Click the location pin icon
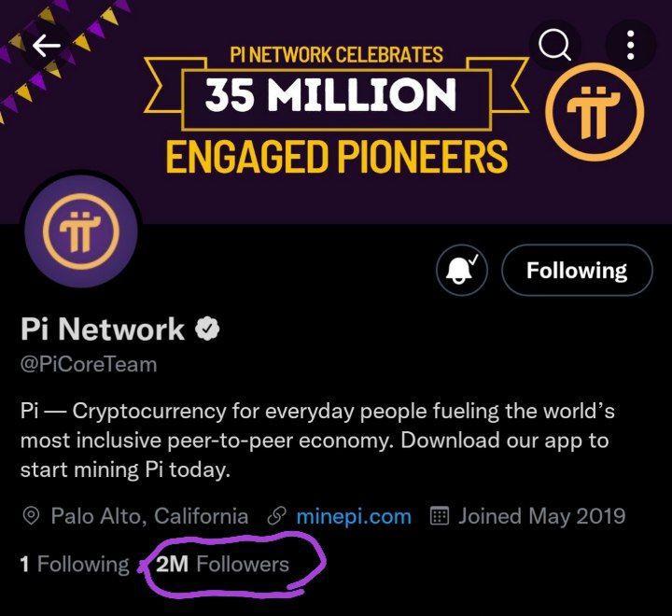The width and height of the screenshot is (672, 616). click(x=32, y=516)
